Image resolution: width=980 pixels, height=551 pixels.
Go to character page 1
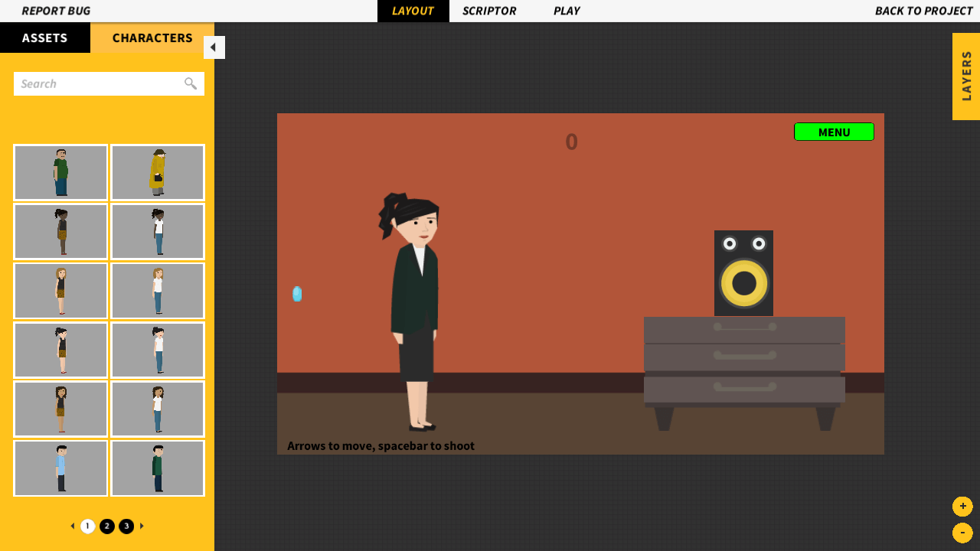click(x=88, y=527)
